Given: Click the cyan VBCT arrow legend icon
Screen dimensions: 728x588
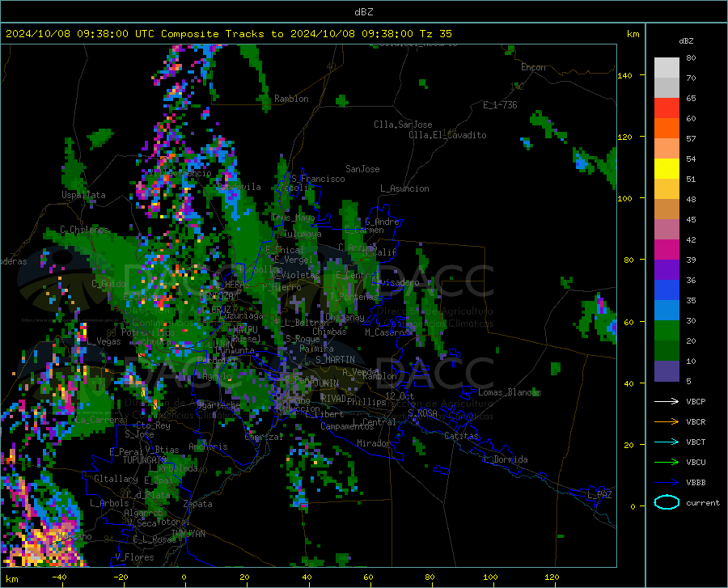Looking at the screenshot, I should click(x=667, y=442).
